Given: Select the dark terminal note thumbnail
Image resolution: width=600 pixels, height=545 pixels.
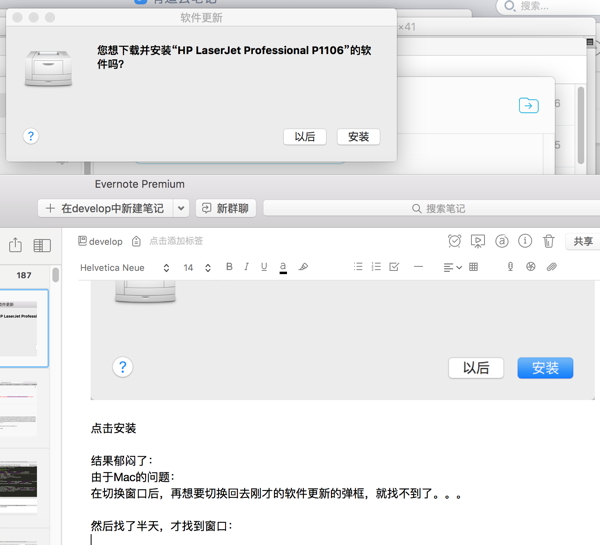Looking at the screenshot, I should point(18,481).
